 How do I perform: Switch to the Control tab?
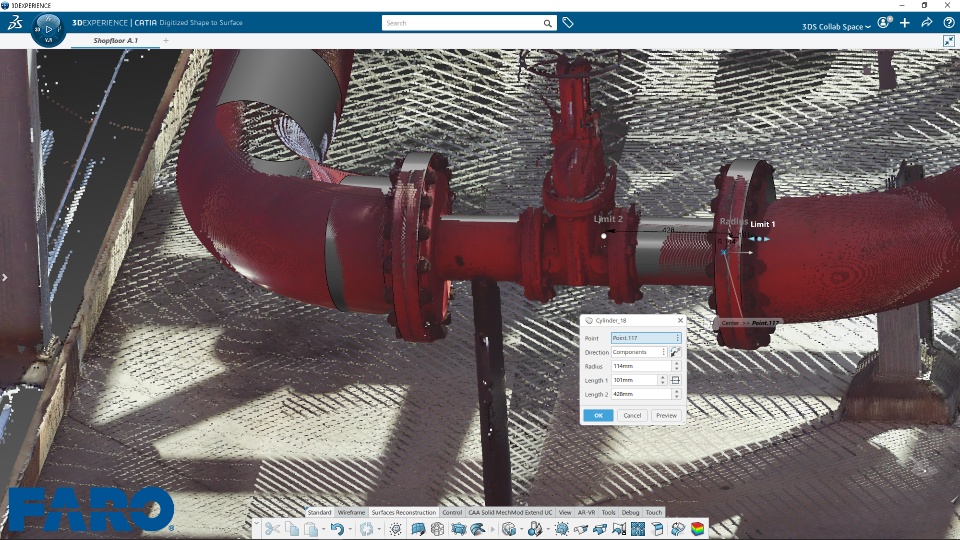point(452,512)
